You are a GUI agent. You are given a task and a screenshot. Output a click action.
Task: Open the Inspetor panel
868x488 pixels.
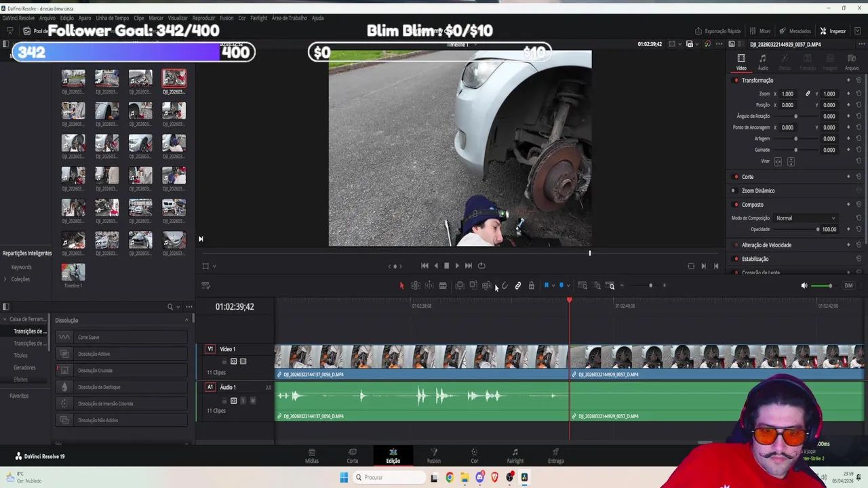833,31
